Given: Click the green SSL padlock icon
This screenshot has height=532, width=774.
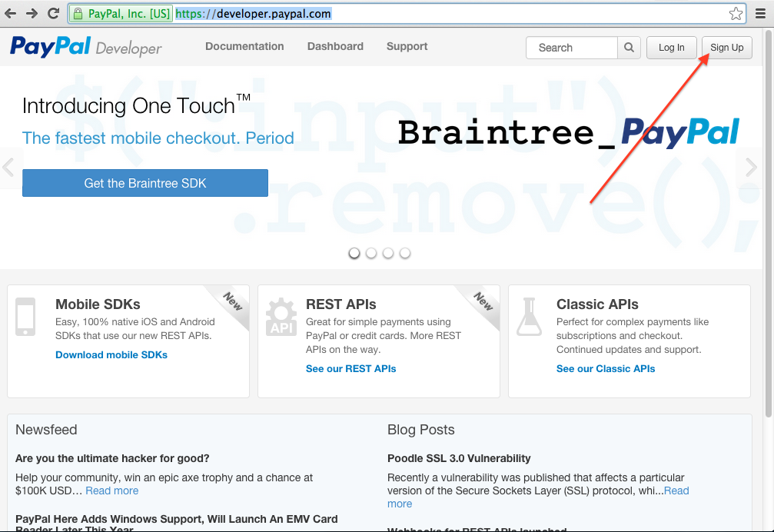Looking at the screenshot, I should pos(78,14).
